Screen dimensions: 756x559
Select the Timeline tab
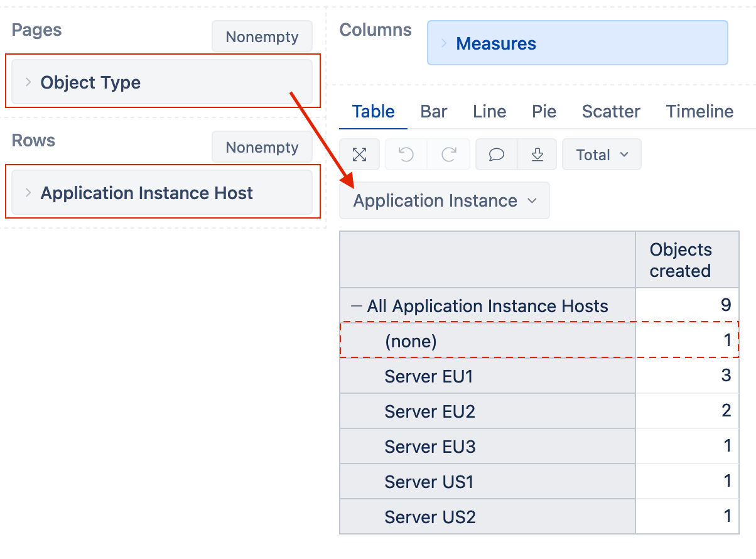[x=699, y=112]
